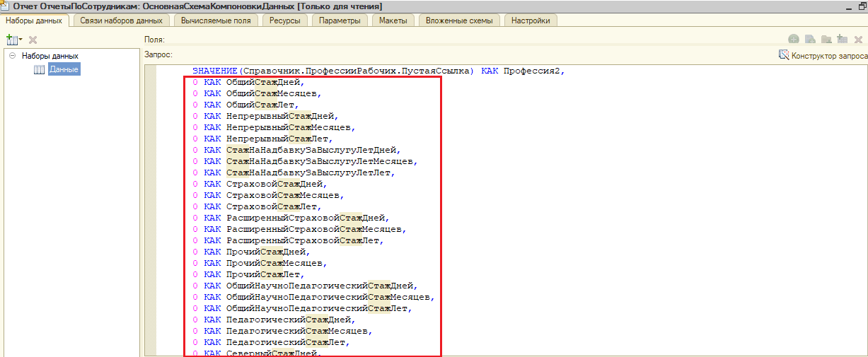Click the table icon beside Данные

tap(40, 69)
